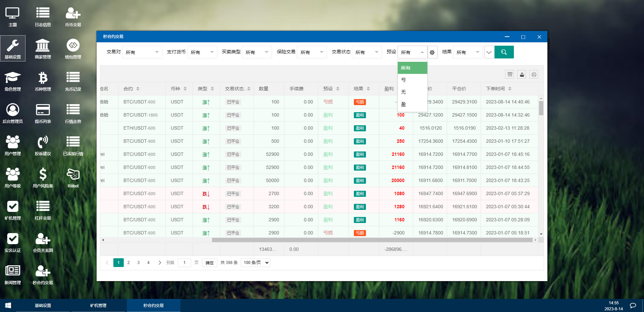Click the green search button

[x=504, y=52]
